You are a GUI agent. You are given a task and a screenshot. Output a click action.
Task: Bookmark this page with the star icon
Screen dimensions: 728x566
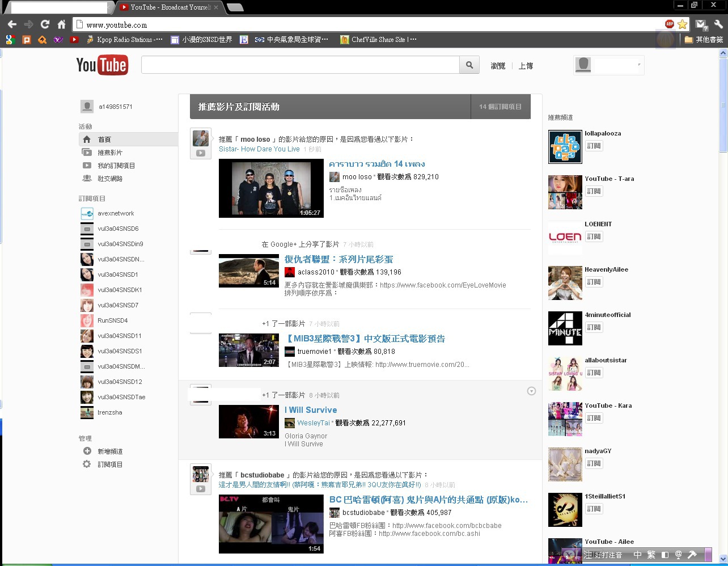point(682,24)
